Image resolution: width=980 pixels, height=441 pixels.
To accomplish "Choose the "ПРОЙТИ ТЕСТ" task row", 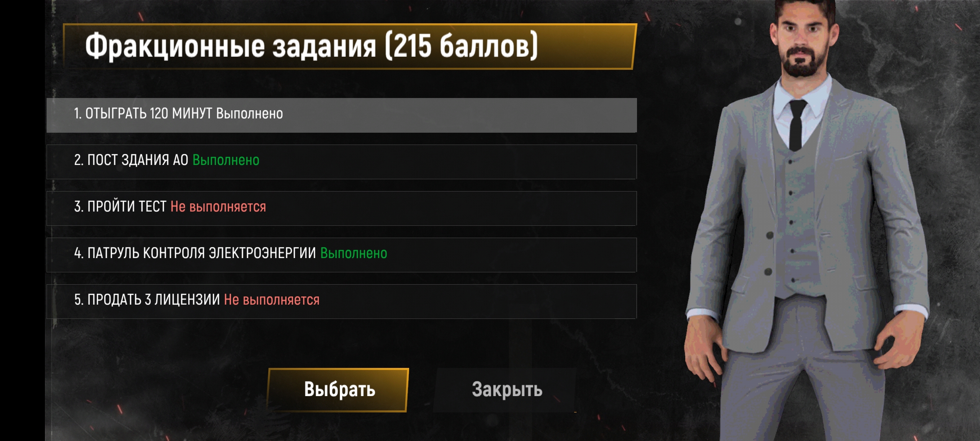I will (341, 208).
